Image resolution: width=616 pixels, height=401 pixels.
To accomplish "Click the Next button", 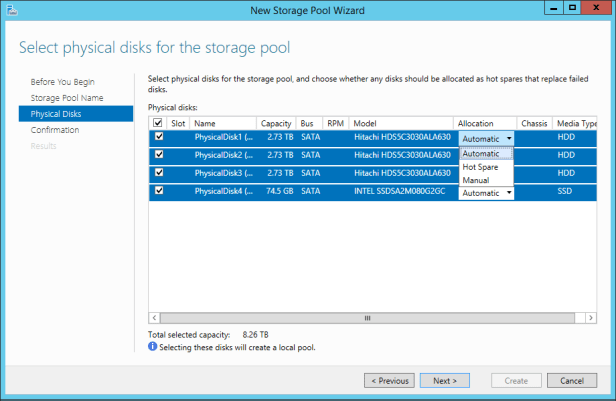I will click(444, 381).
